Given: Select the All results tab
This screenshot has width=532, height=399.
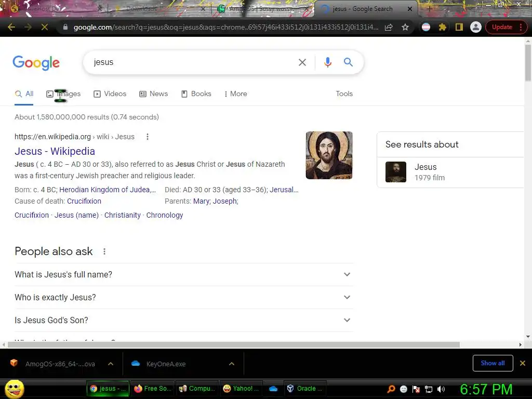Looking at the screenshot, I should (x=24, y=94).
